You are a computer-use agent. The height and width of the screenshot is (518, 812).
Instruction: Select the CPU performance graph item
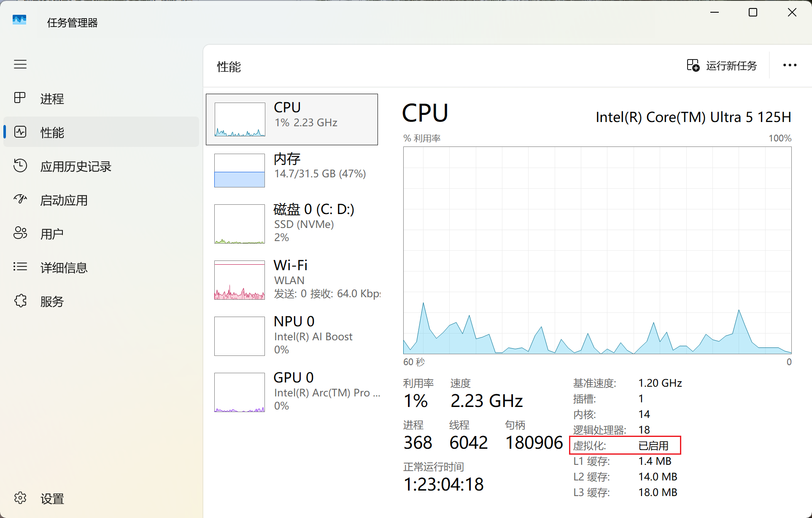click(291, 119)
